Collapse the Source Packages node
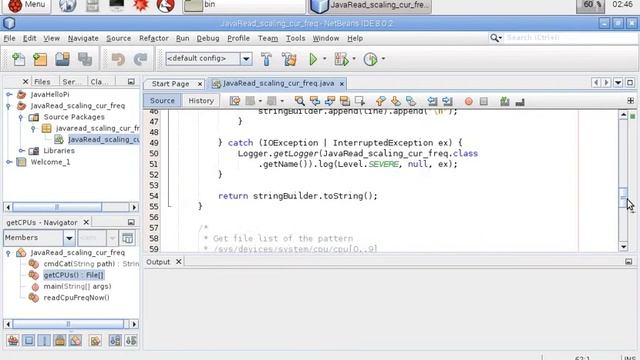Viewport: 640px width, 360px height. (x=21, y=117)
